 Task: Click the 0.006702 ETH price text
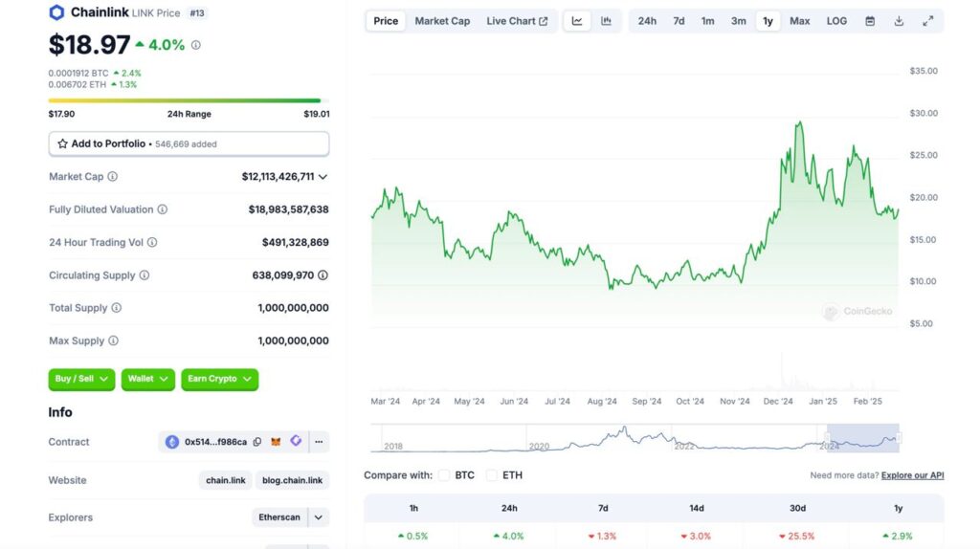point(78,84)
